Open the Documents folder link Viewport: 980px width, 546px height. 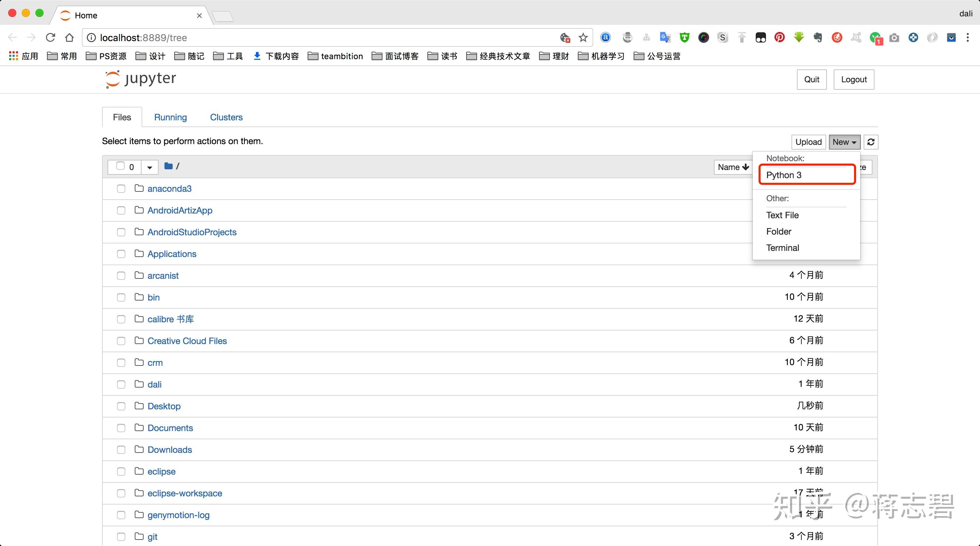tap(170, 428)
